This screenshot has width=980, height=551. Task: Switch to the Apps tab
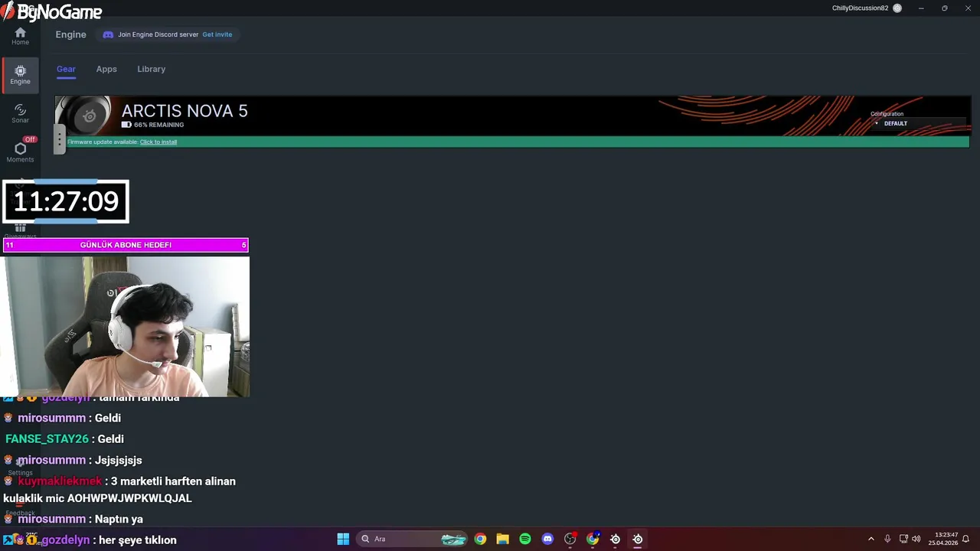point(106,69)
